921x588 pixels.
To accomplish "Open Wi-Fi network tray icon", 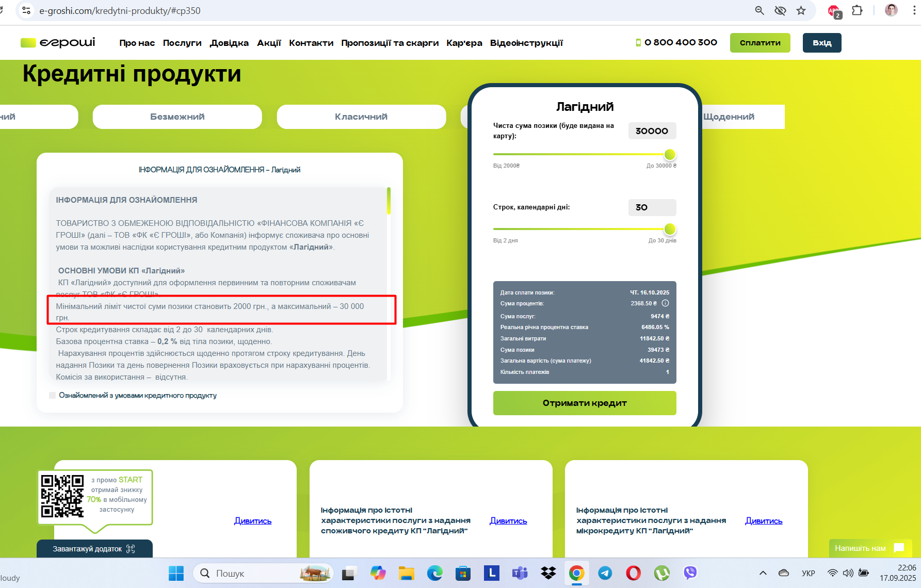I will (x=832, y=573).
